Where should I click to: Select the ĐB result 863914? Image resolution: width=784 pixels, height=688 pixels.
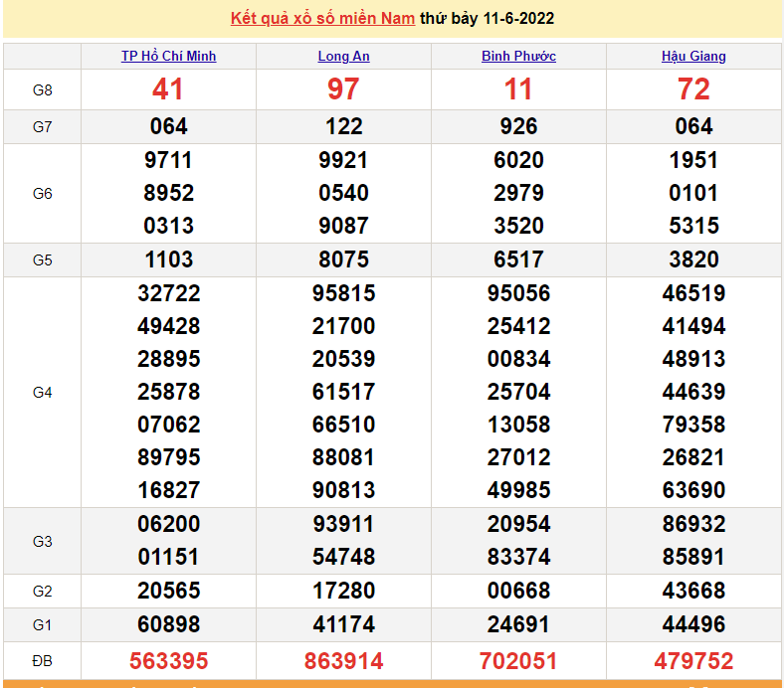343,660
